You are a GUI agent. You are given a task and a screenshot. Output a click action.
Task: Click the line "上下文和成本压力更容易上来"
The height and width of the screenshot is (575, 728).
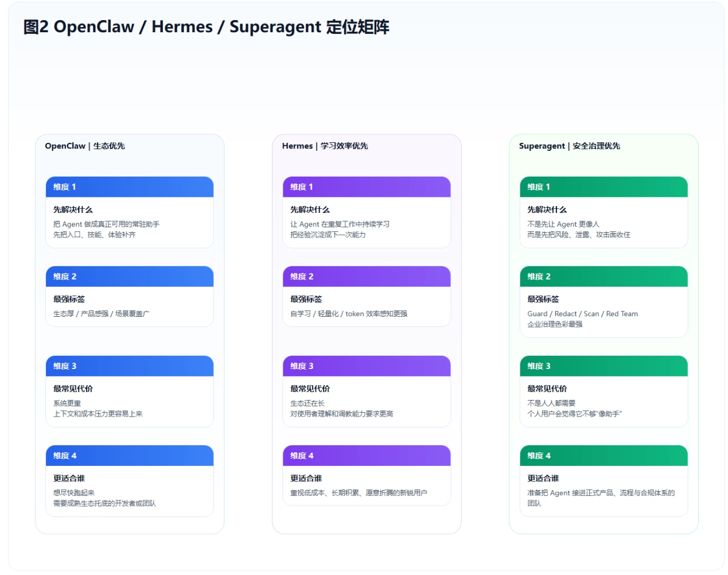tap(98, 414)
